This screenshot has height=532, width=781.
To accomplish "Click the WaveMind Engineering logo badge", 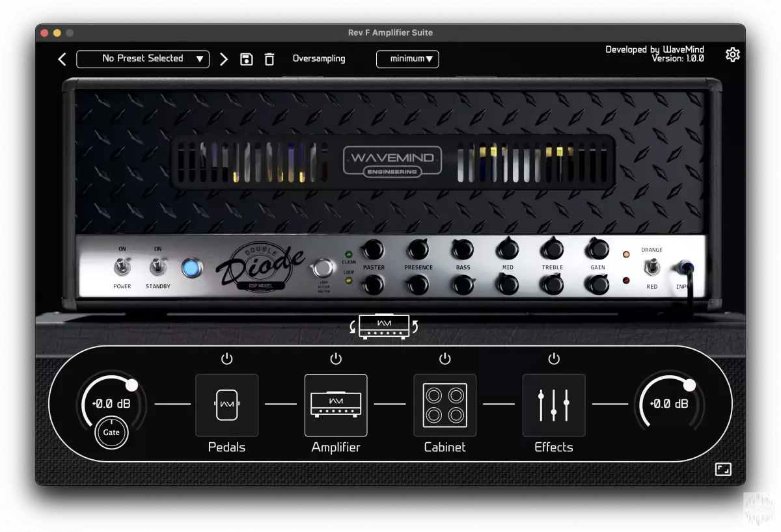I will (x=392, y=161).
